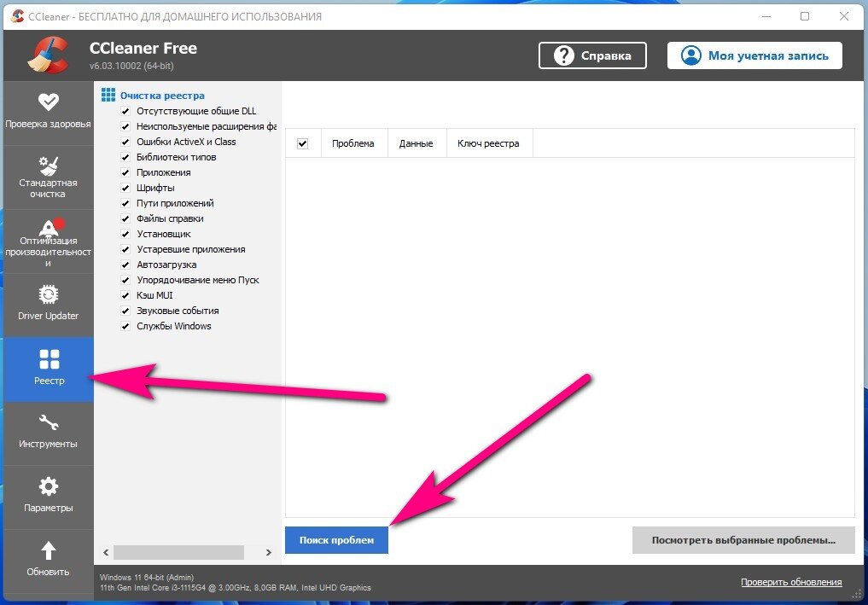
Task: Select the Реестр sidebar item
Action: point(48,369)
